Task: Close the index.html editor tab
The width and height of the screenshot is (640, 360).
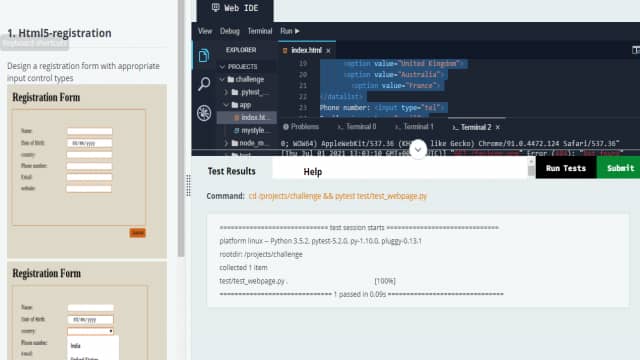Action: (x=328, y=51)
